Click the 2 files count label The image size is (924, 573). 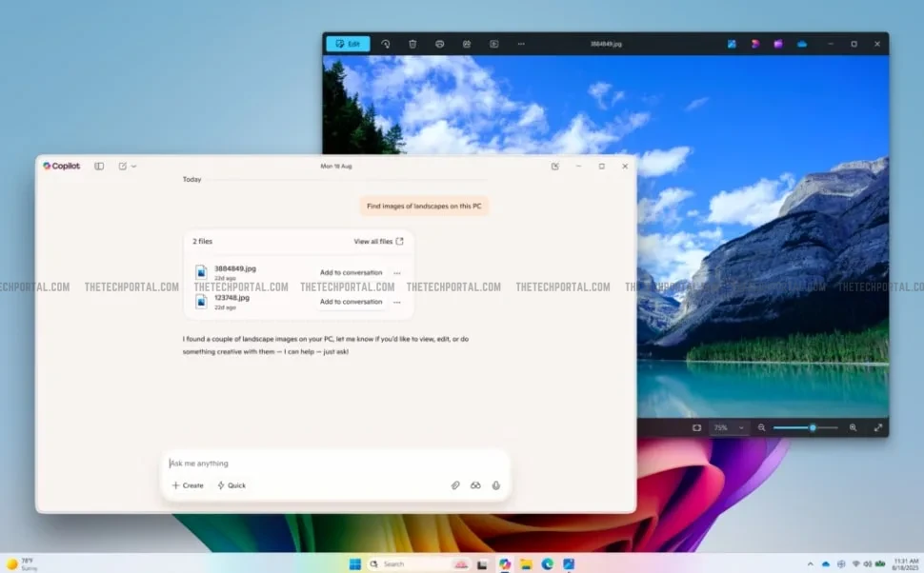(x=202, y=242)
